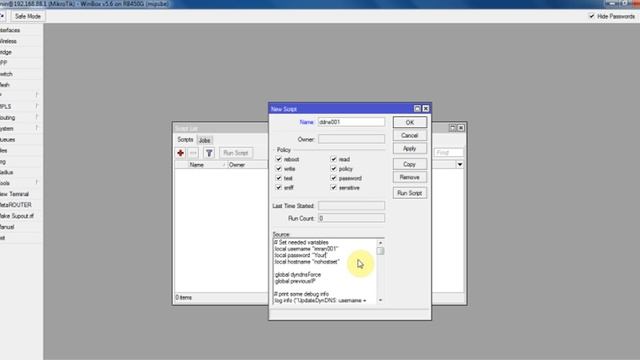Click Run Script in the New Script dialog
Screen dimensions: 640x360
410,193
